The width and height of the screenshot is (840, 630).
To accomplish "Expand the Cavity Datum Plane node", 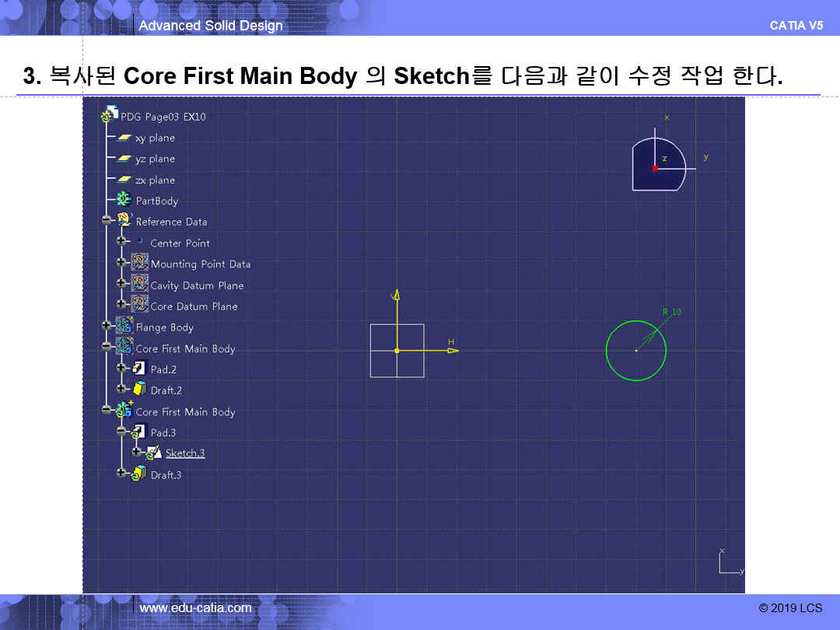I will [121, 285].
